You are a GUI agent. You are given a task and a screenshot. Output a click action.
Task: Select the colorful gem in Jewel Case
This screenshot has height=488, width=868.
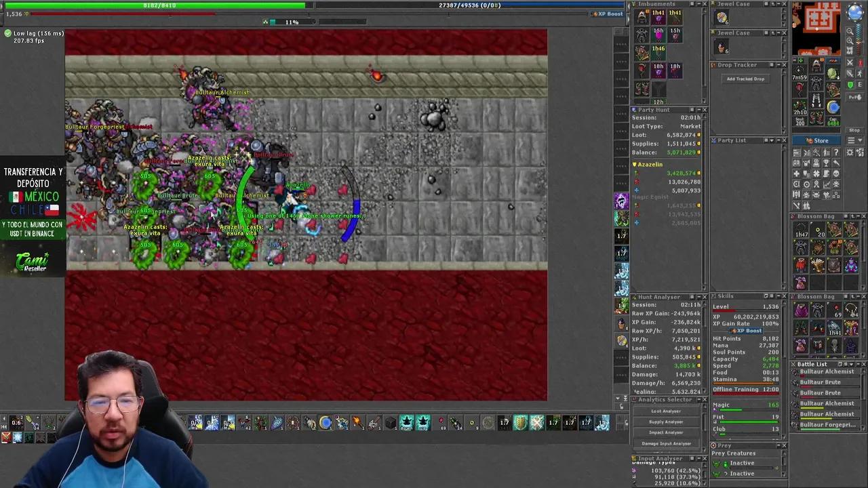click(722, 18)
